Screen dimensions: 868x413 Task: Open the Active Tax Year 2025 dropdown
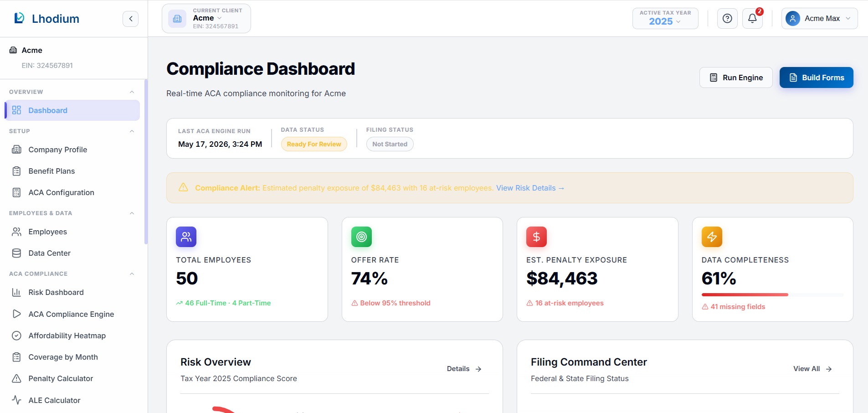point(665,19)
